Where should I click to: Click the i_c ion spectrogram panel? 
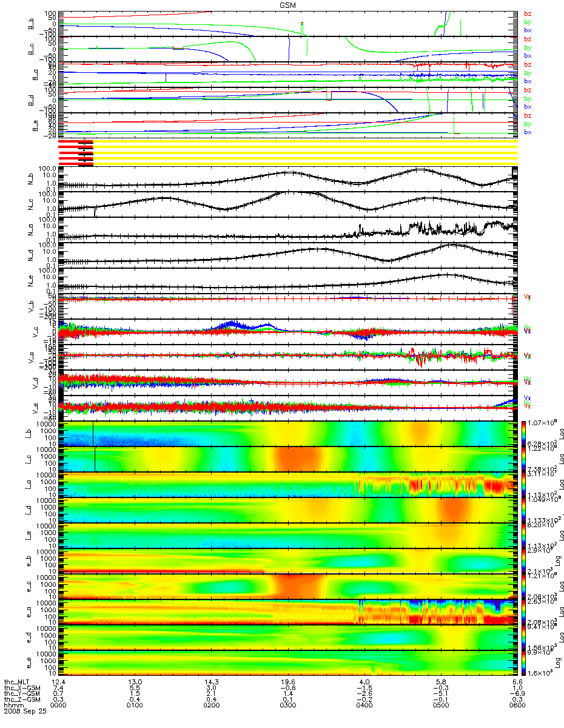(x=288, y=459)
